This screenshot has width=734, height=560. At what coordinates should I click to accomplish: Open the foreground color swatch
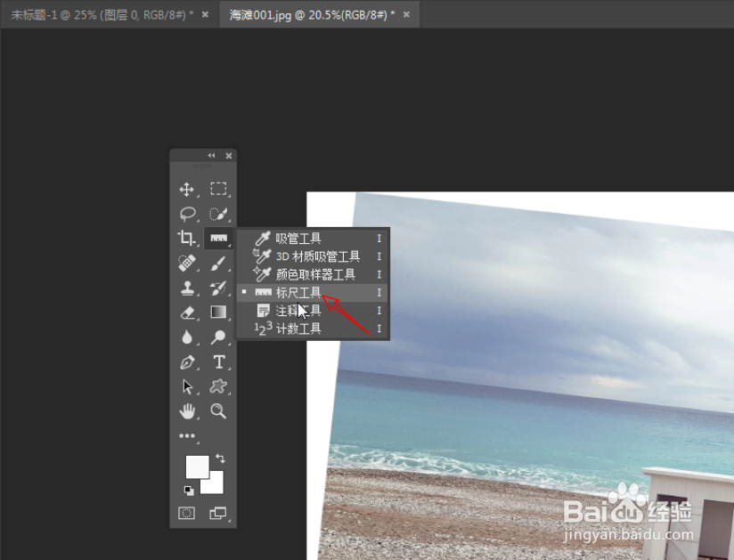[197, 467]
